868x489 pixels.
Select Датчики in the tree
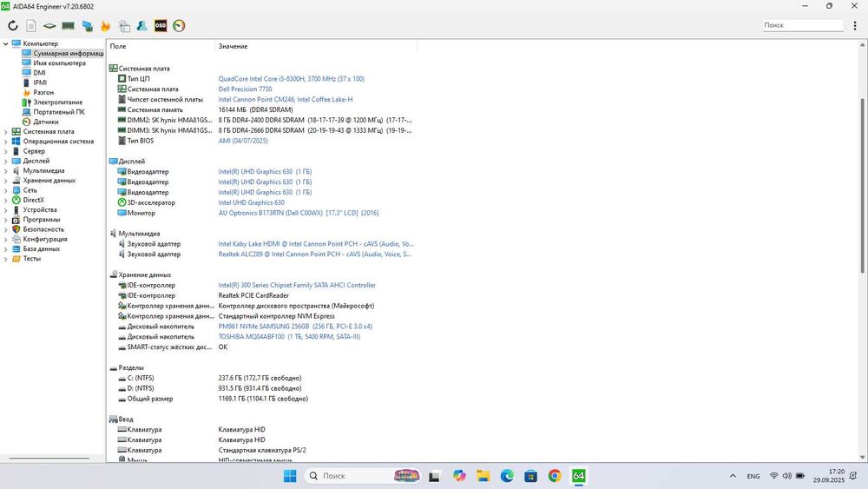[45, 122]
